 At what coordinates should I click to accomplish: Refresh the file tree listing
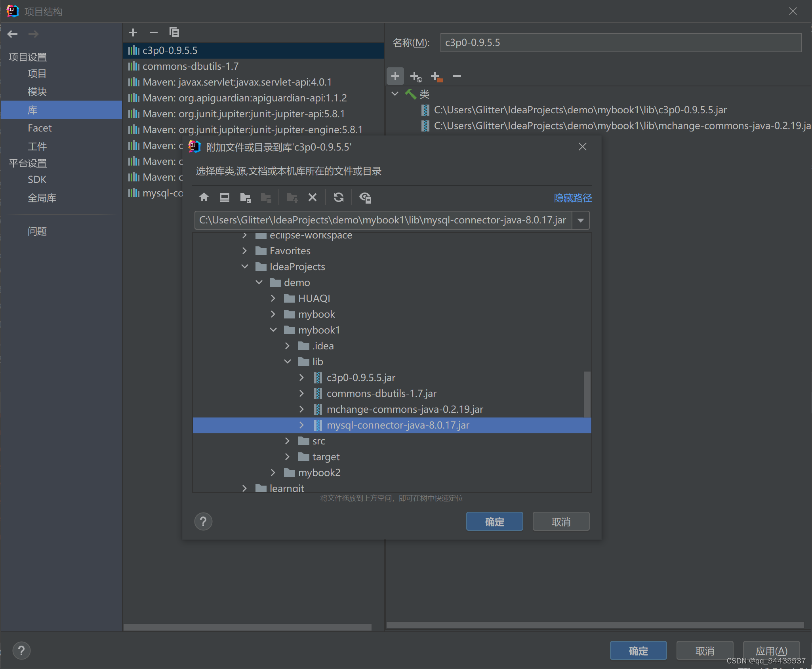(x=338, y=197)
